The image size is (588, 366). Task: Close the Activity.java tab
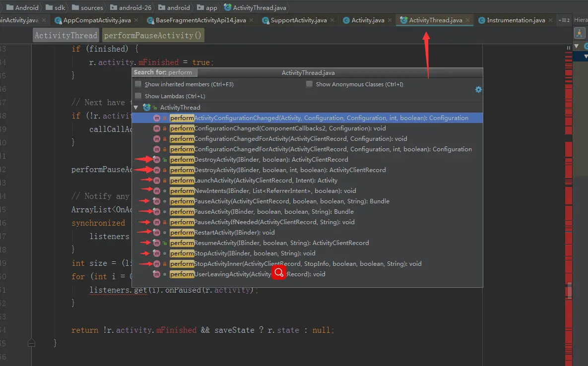[x=390, y=20]
